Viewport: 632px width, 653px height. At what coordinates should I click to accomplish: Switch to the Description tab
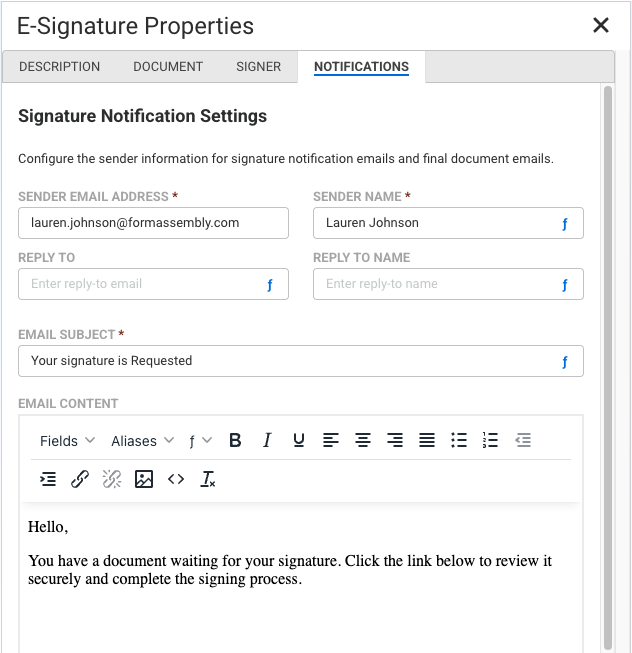point(60,67)
